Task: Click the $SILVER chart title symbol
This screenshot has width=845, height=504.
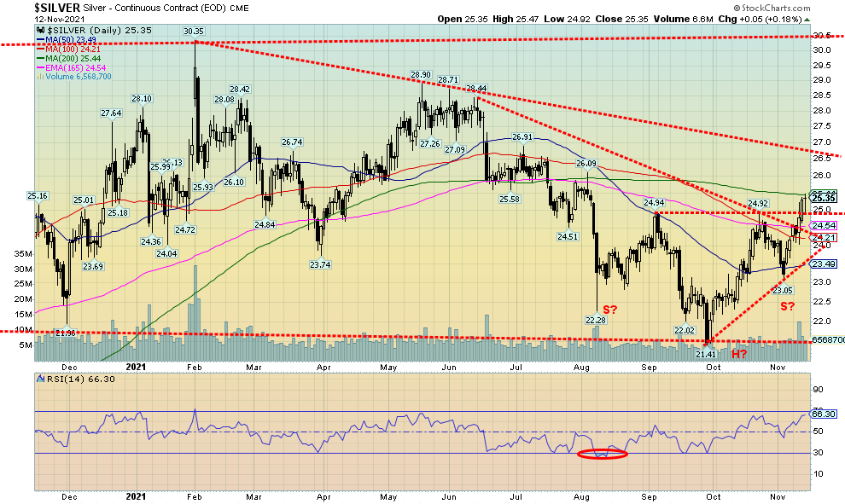Action: (x=22, y=8)
